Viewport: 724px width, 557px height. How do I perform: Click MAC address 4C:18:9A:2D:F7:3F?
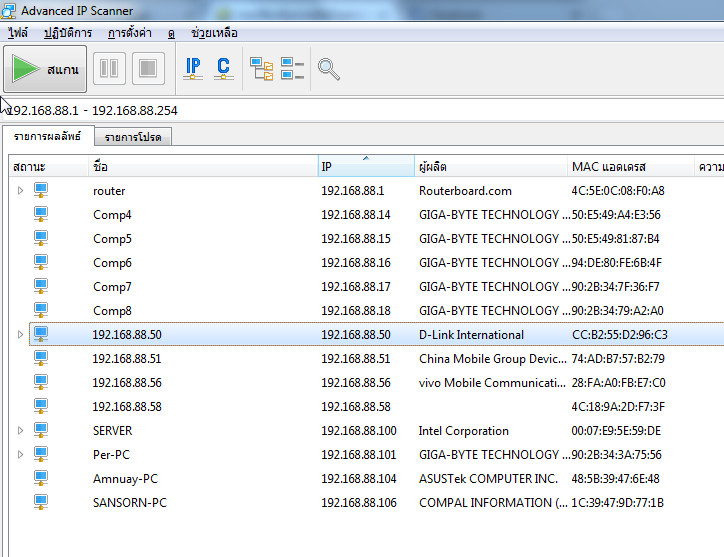tap(618, 406)
